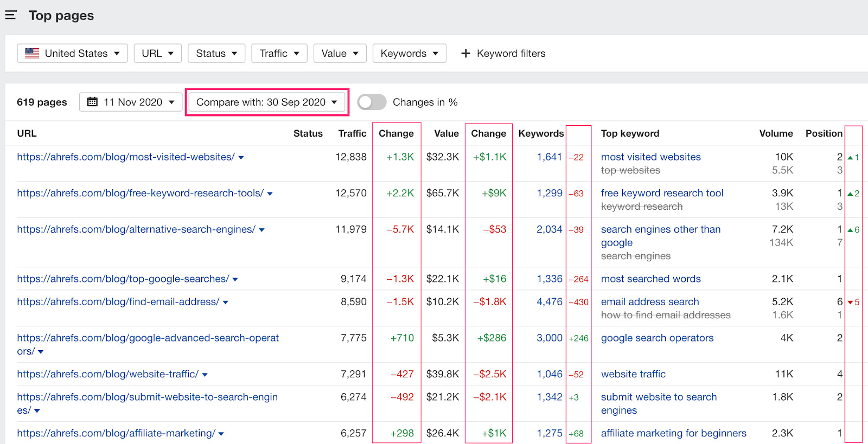Click caret beside find-email-address URL

[x=226, y=303]
